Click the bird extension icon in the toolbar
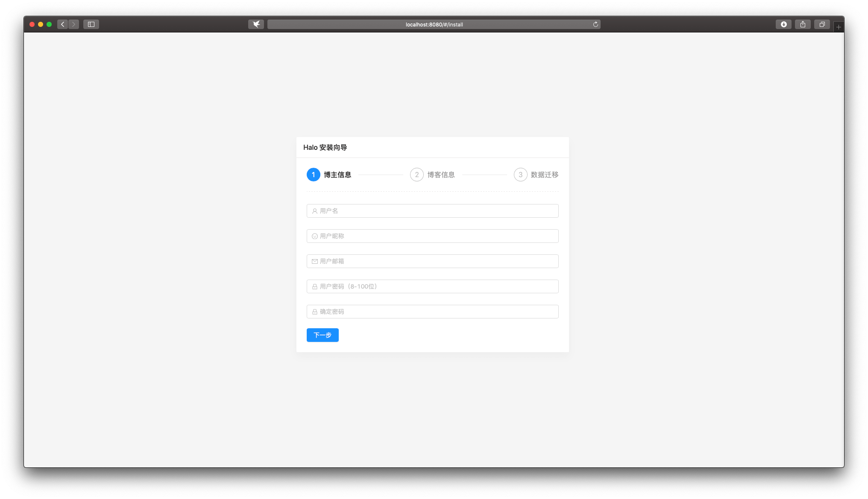 tap(256, 24)
